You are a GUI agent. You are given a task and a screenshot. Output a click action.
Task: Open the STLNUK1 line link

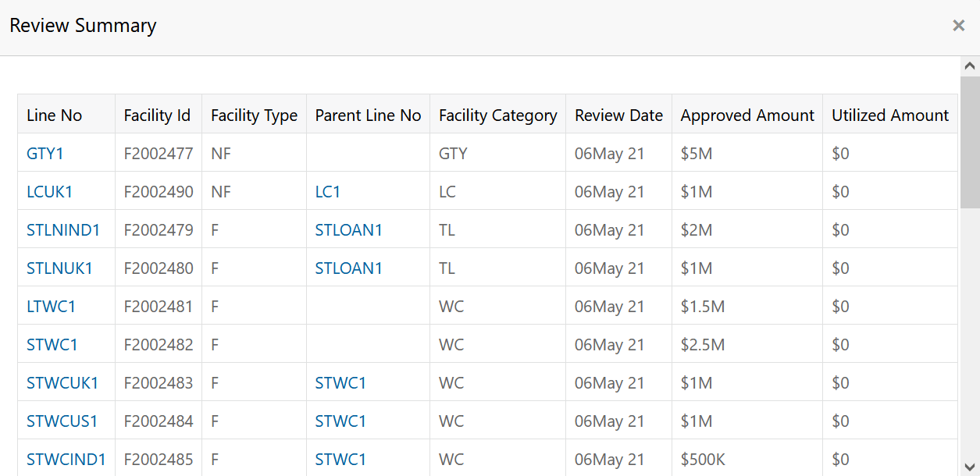pyautogui.click(x=59, y=268)
